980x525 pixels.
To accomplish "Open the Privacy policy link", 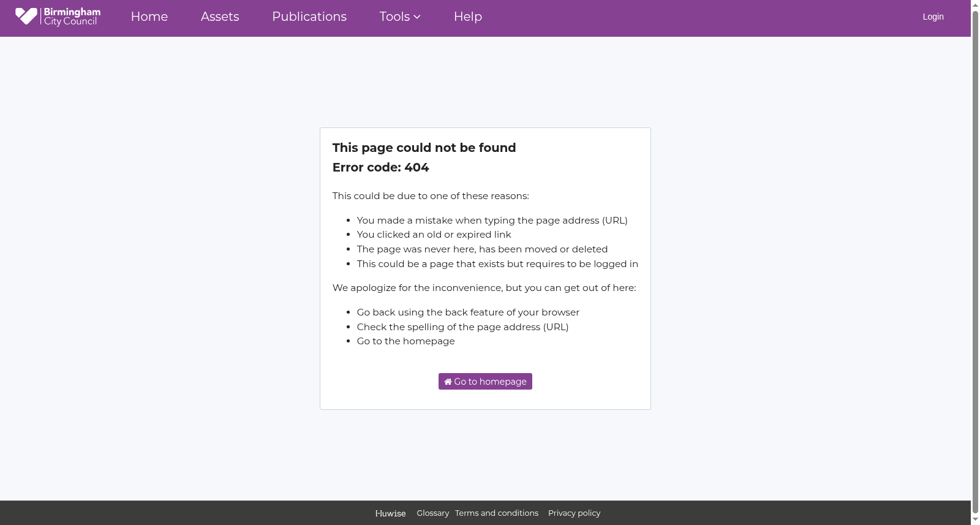I will (x=574, y=513).
